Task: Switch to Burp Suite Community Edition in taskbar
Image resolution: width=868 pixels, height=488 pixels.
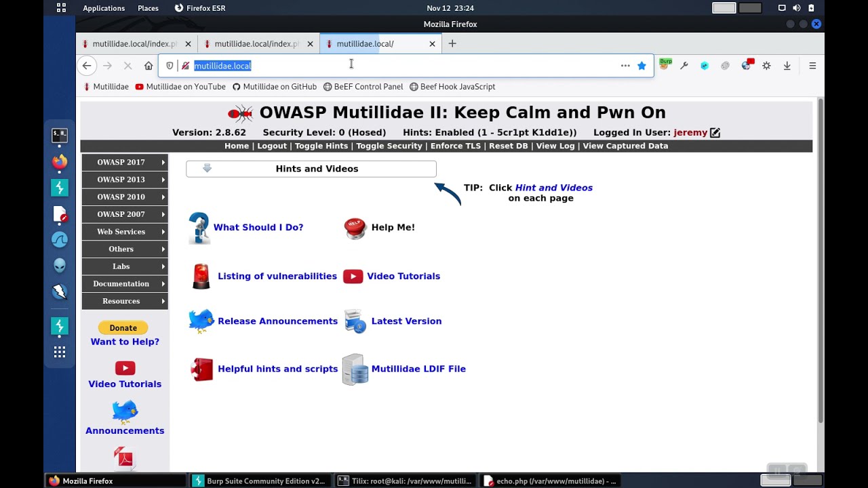Action: coord(259,481)
